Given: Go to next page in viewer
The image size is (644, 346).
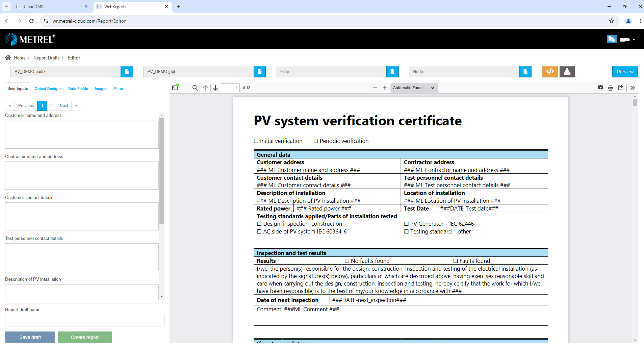Looking at the screenshot, I should [x=215, y=88].
